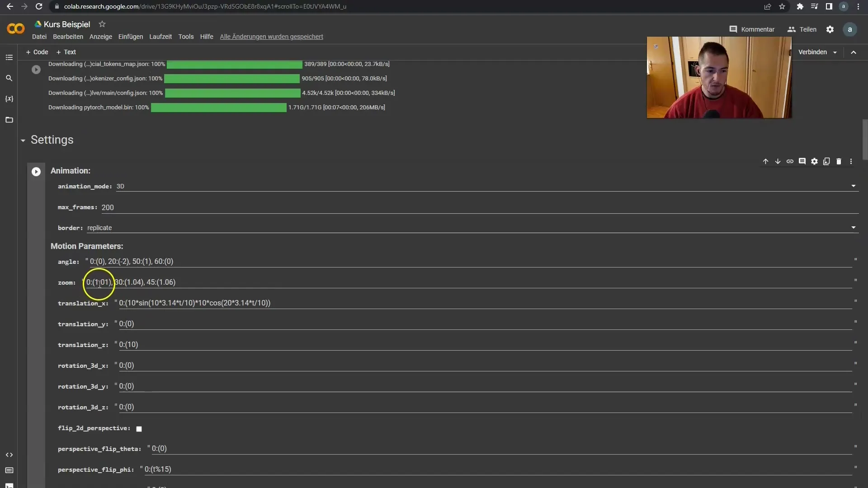Collapse the header with chevron up

coord(854,52)
